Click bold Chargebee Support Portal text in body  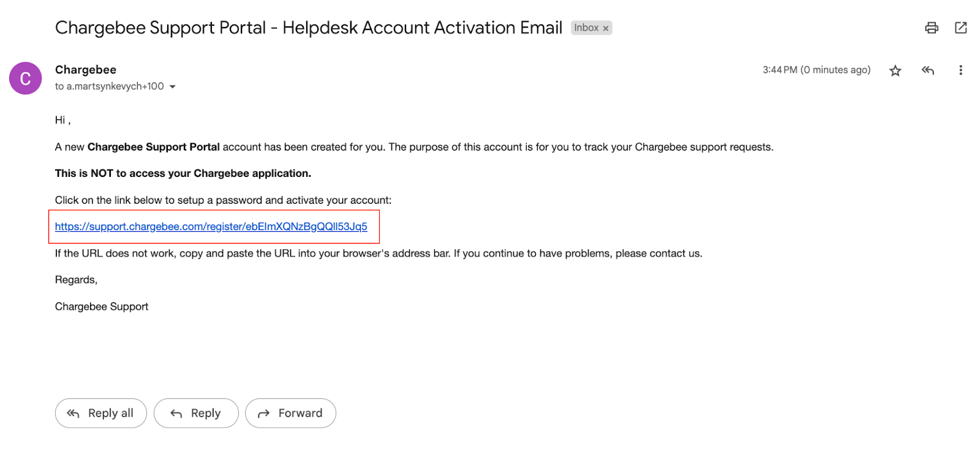tap(153, 147)
